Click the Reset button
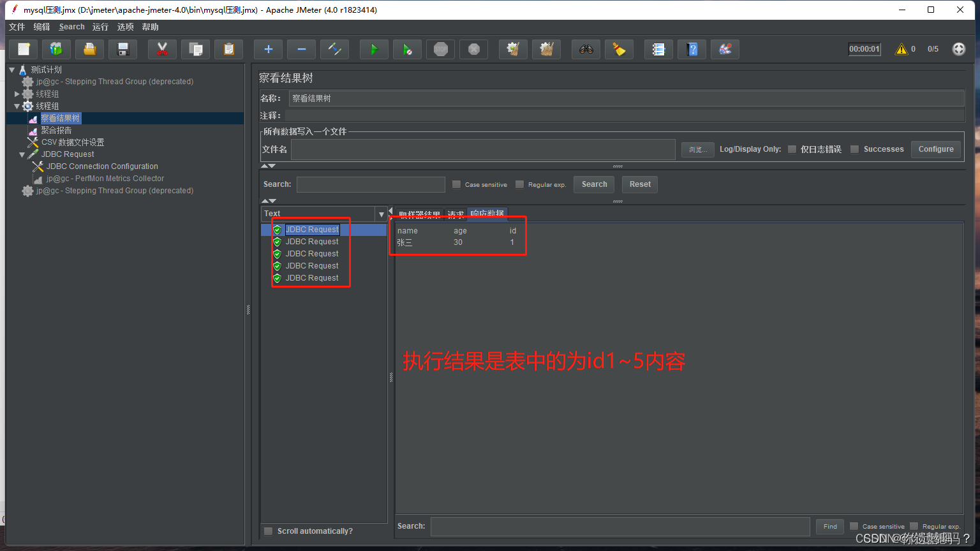Viewport: 980px width, 551px height. click(x=640, y=184)
